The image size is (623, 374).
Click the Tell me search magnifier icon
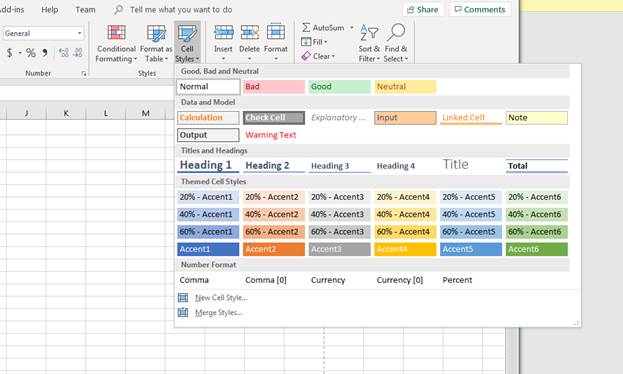(x=118, y=10)
